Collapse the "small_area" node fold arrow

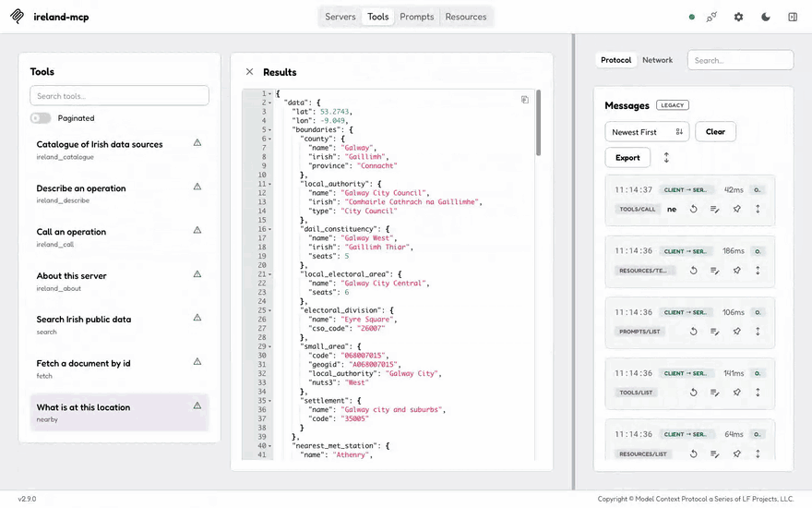pyautogui.click(x=269, y=346)
